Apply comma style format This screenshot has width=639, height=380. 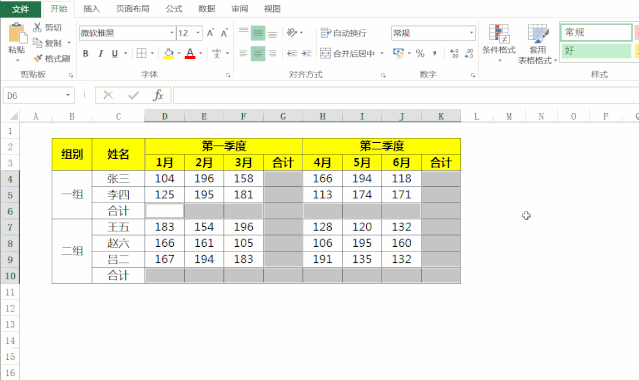pos(435,53)
